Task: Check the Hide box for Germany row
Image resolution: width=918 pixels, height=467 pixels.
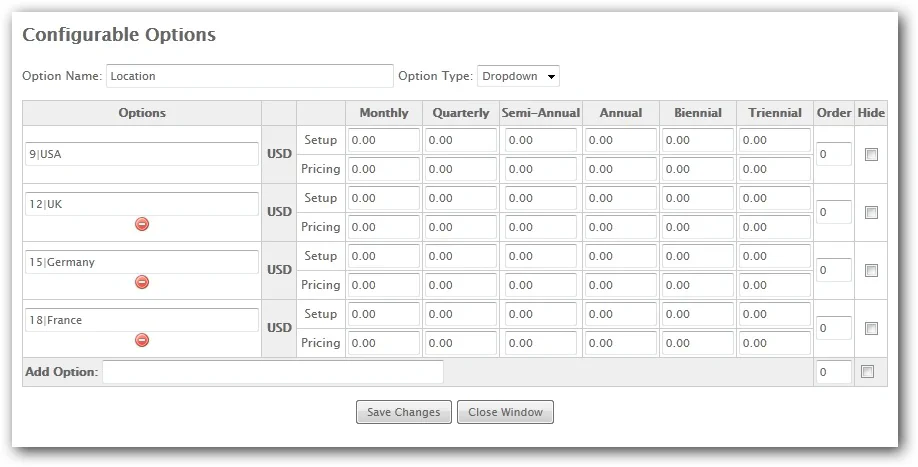Action: (871, 271)
